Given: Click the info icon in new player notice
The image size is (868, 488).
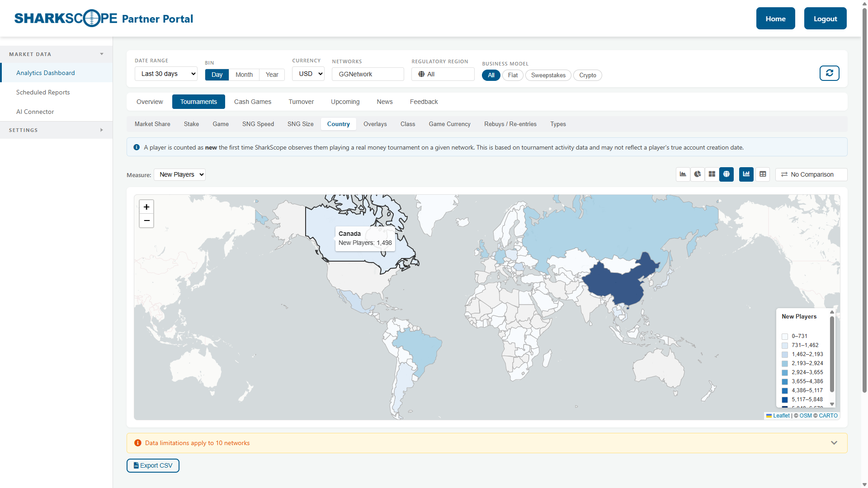Looking at the screenshot, I should (x=137, y=147).
